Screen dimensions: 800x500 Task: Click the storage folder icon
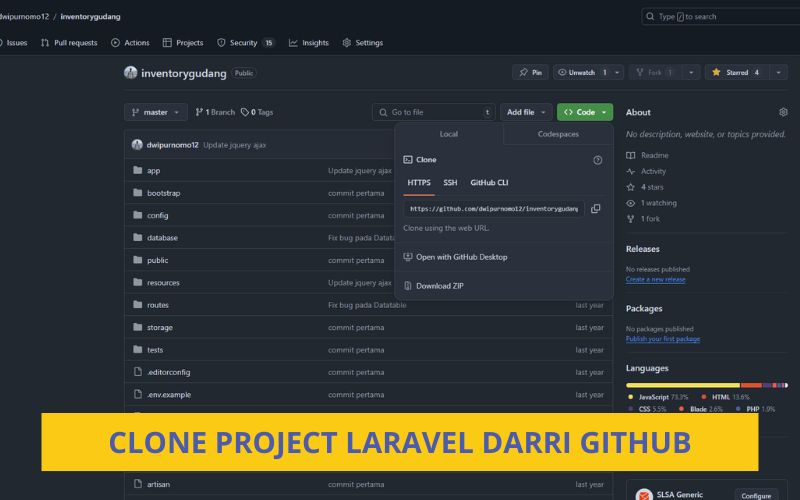click(137, 327)
